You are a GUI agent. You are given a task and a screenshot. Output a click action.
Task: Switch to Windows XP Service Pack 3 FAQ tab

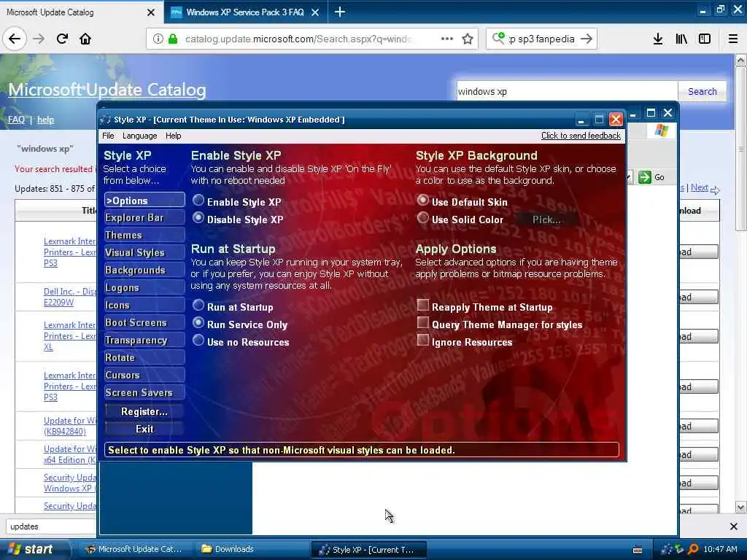click(x=245, y=12)
